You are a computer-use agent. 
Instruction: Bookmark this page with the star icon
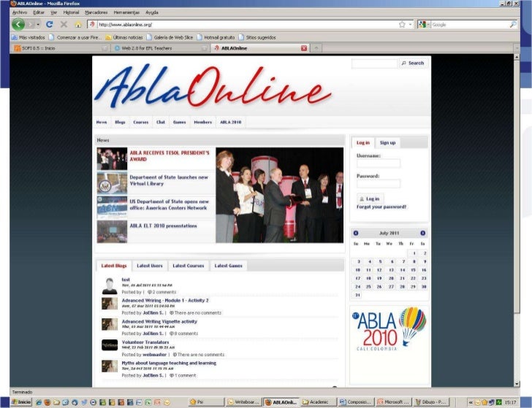tap(402, 24)
